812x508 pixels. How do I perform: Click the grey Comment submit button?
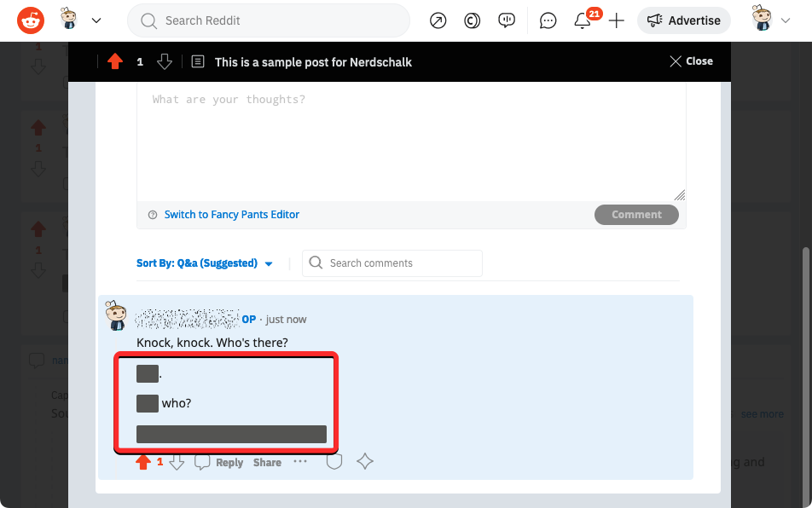coord(636,215)
